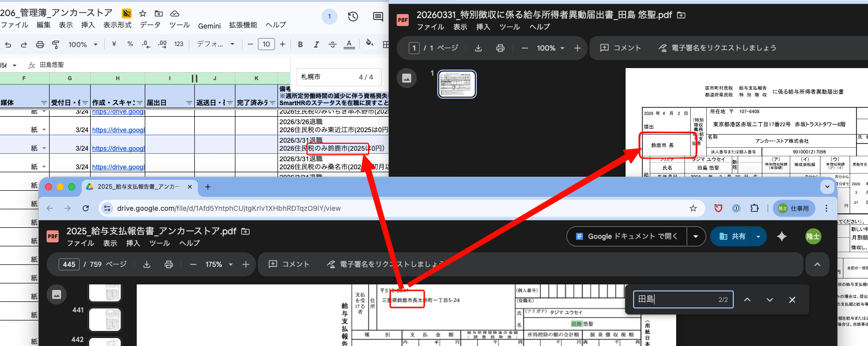Select column G header
This screenshot has width=868, height=346.
(x=70, y=78)
